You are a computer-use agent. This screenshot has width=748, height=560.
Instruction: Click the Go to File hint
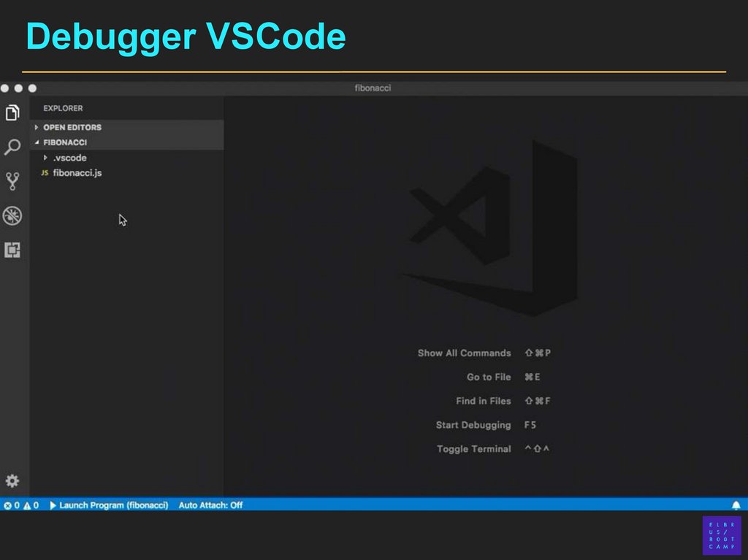[x=489, y=377]
